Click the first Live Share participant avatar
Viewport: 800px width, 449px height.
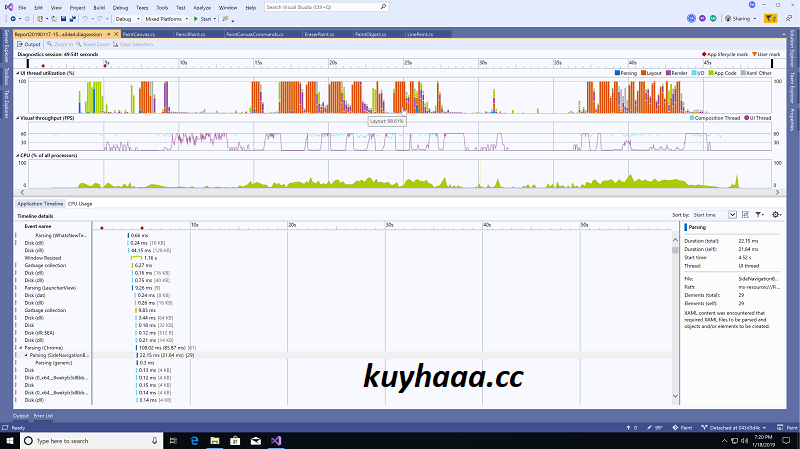[691, 18]
